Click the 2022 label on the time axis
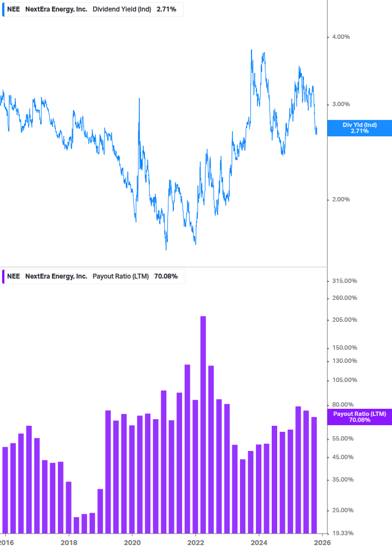The image size is (392, 550). 196,543
